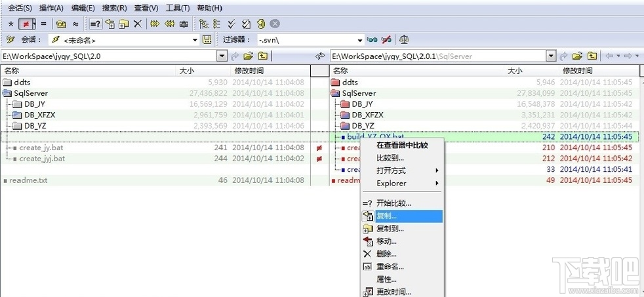
Task: Click the copy-to-folder toolbar icon
Action: pos(124,24)
